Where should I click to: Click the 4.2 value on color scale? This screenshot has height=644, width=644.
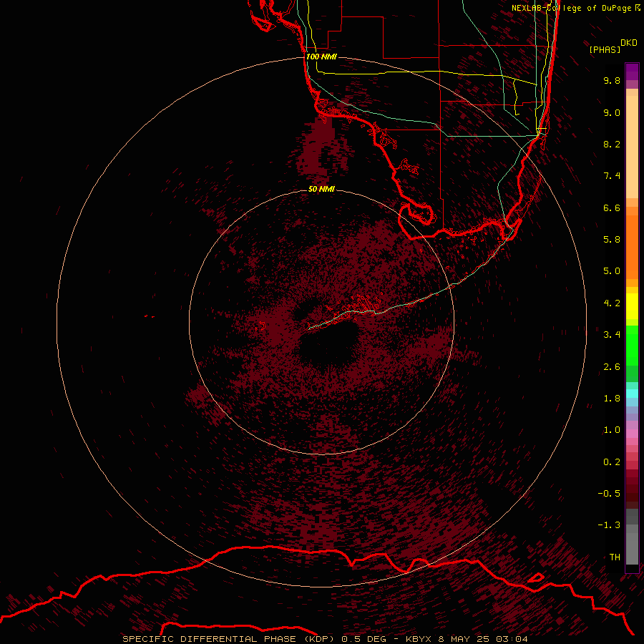(612, 303)
